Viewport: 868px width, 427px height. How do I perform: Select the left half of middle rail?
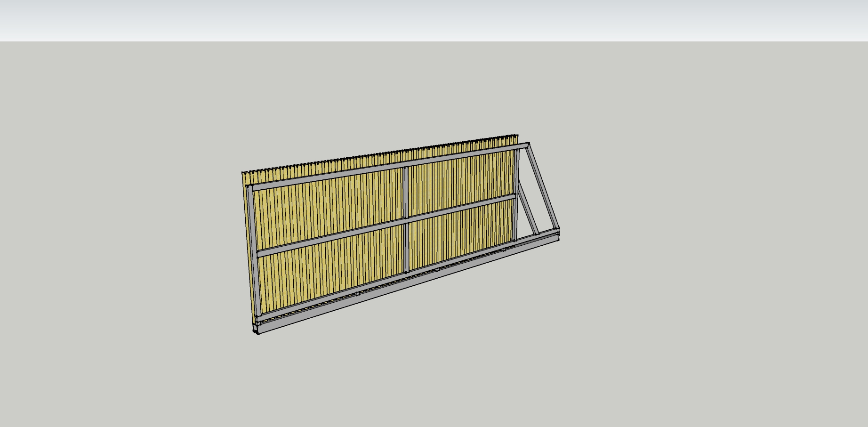coord(330,238)
